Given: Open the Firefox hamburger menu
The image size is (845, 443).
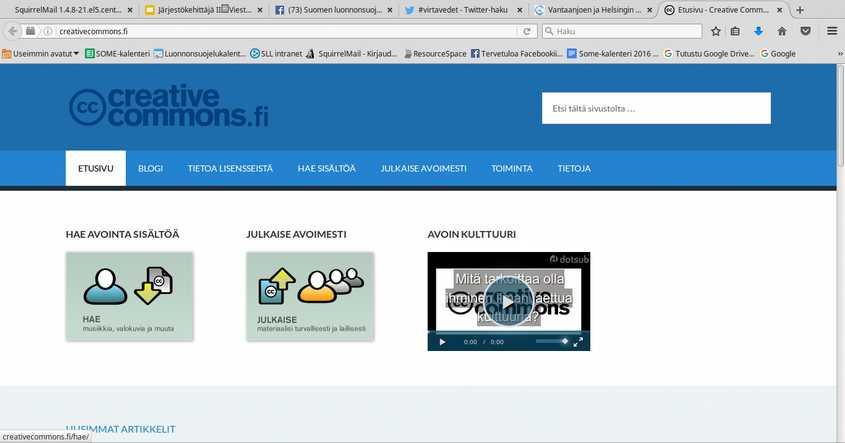Looking at the screenshot, I should point(832,31).
